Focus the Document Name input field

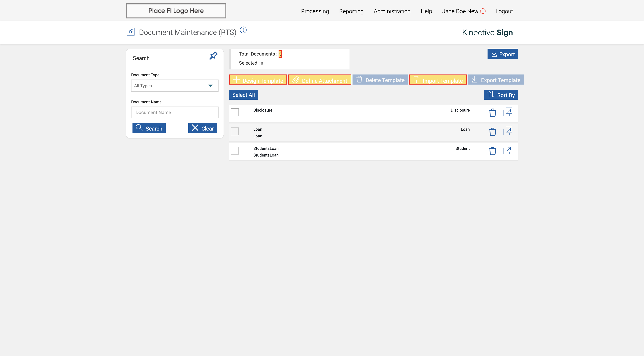pyautogui.click(x=174, y=113)
